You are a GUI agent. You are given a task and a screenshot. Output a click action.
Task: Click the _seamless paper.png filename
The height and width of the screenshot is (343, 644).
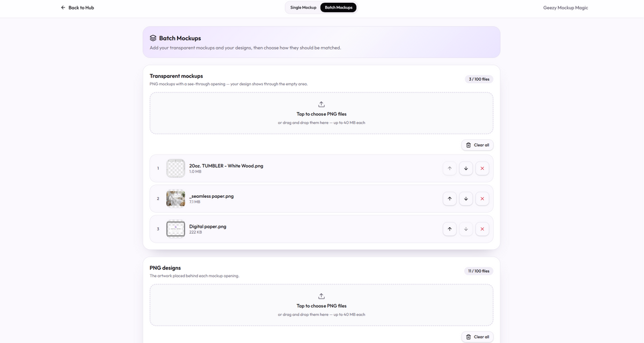coord(211,196)
